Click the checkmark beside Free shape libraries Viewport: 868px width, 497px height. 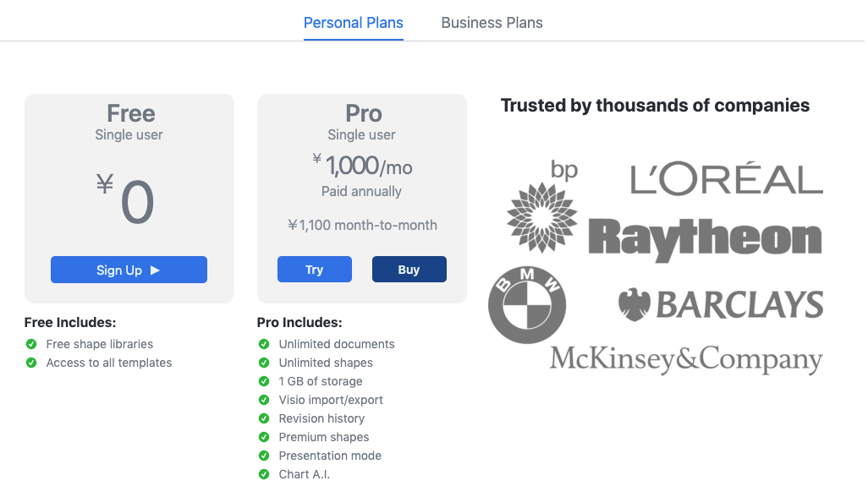[x=31, y=344]
